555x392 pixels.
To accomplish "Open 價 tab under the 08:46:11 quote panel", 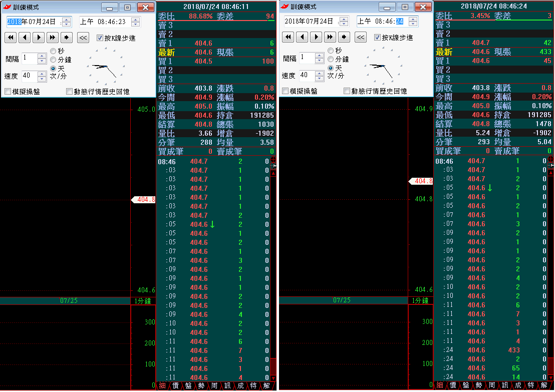I will pos(175,385).
